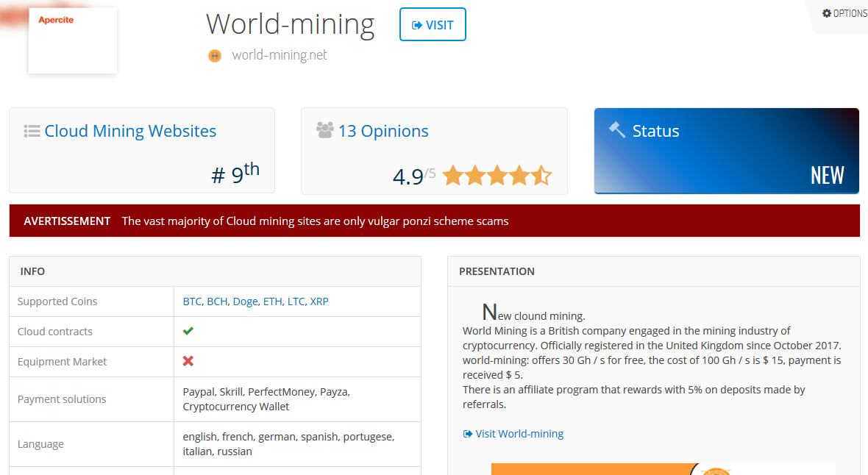
Task: Click the first rating star
Action: point(453,176)
